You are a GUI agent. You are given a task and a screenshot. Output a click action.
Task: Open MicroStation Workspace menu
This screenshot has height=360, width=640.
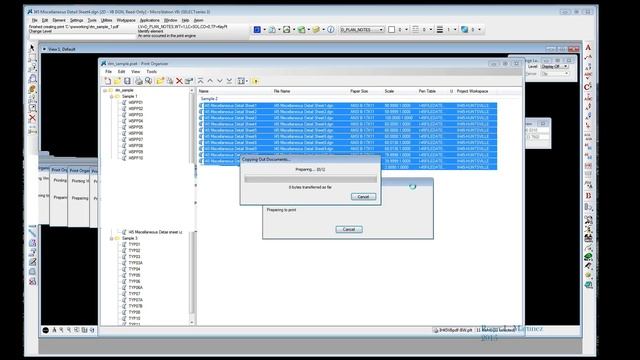point(126,20)
